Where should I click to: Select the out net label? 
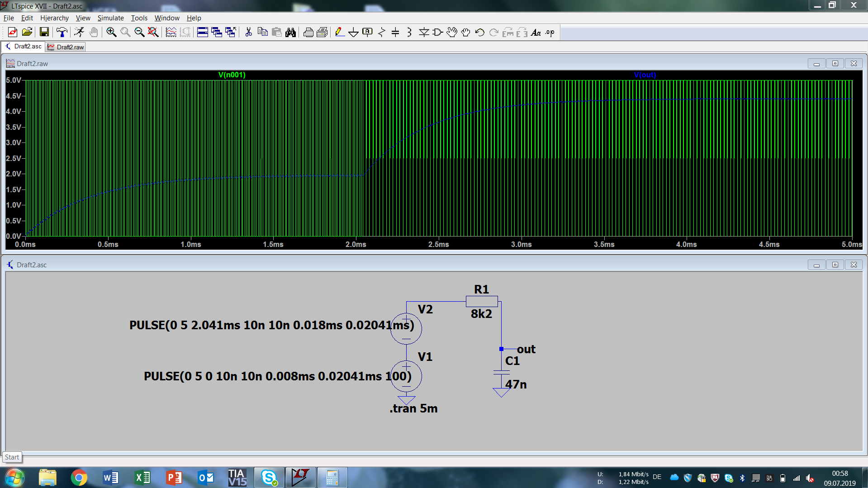pos(526,349)
